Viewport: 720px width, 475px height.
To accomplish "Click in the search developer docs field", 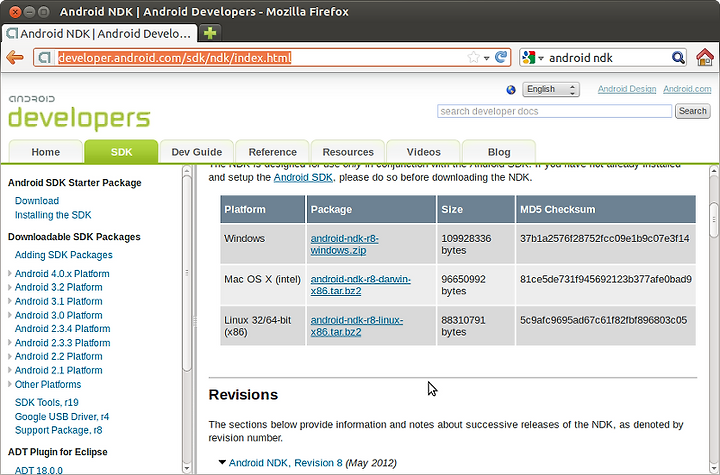I will 554,111.
